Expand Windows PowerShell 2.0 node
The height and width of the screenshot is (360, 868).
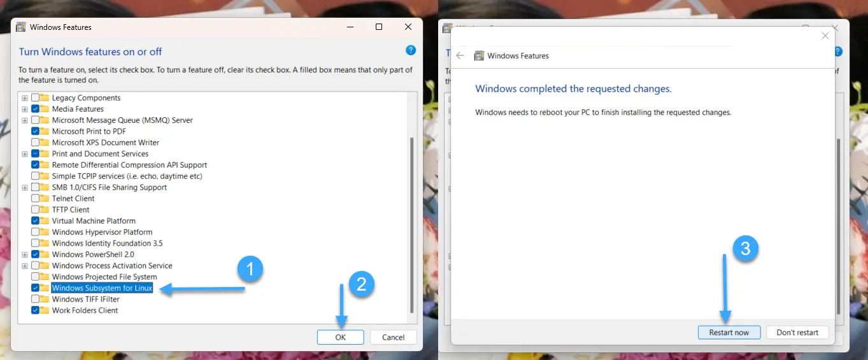(x=25, y=254)
